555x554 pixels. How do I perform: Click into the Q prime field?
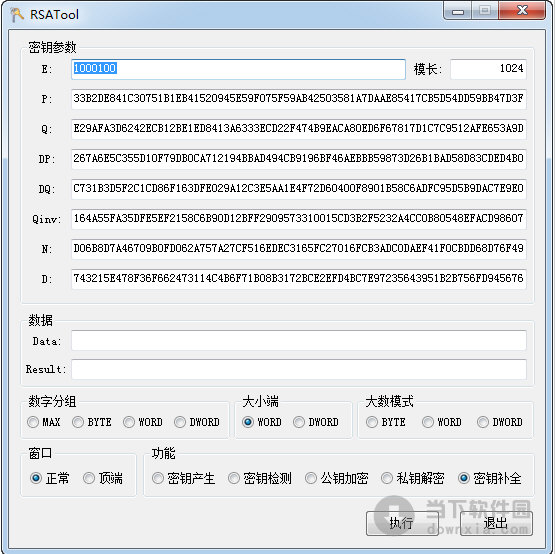[x=299, y=129]
